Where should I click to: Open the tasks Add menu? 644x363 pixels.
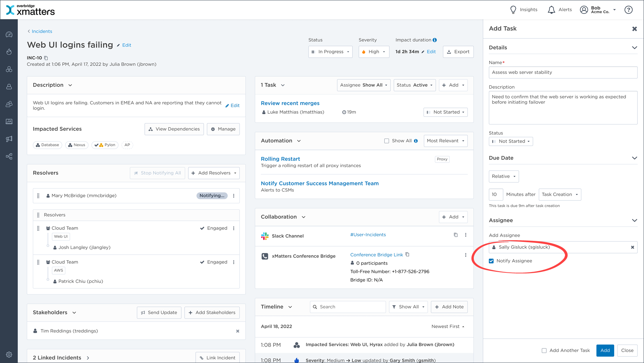(x=453, y=85)
